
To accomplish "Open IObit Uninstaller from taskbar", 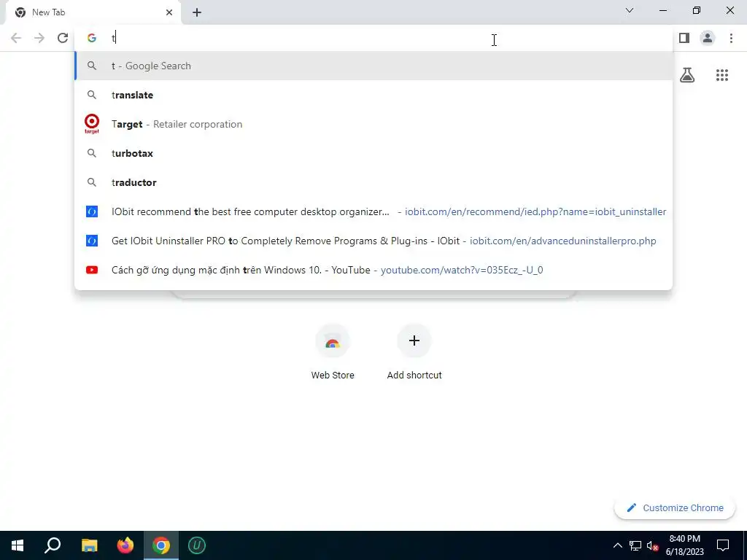I will coord(197,545).
